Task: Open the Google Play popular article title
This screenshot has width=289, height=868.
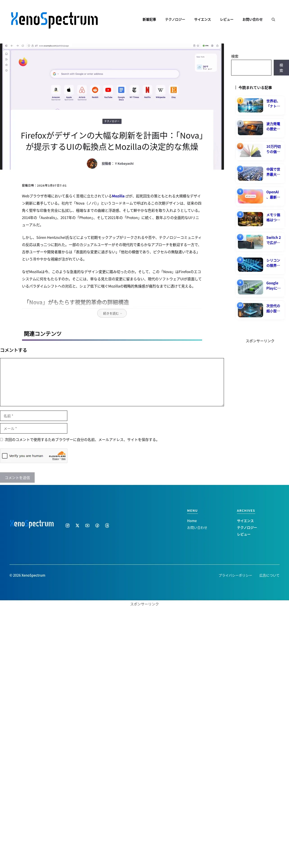Action: pos(273,286)
